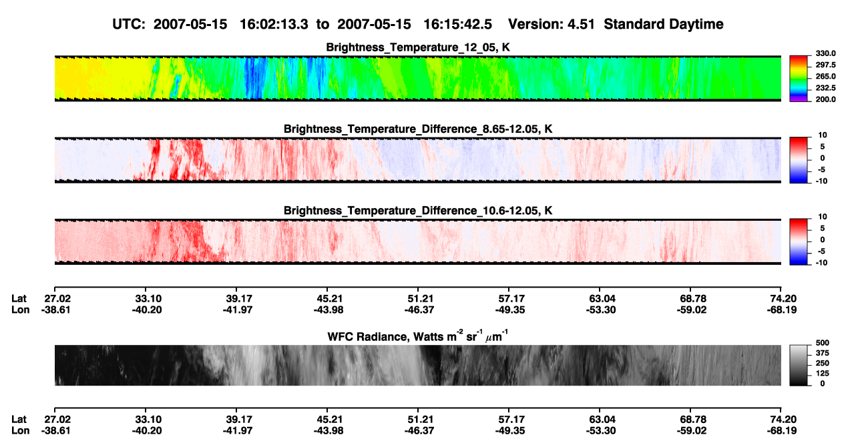The height and width of the screenshot is (445, 868).
Task: Click longitude -41.97 on the bottom axis
Action: tap(236, 431)
